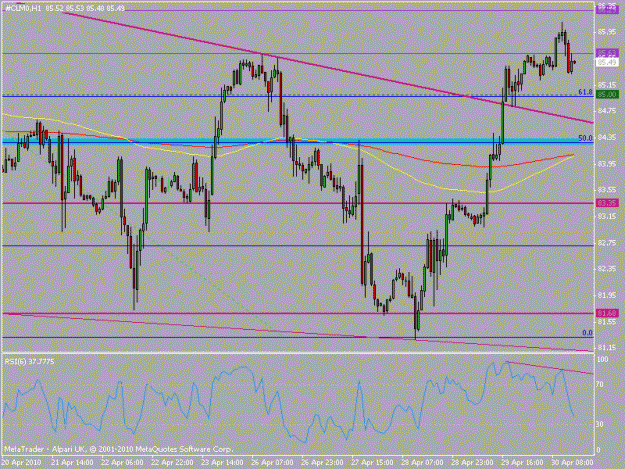Click the 83.95 price axis label
The height and width of the screenshot is (469, 625).
pyautogui.click(x=607, y=164)
